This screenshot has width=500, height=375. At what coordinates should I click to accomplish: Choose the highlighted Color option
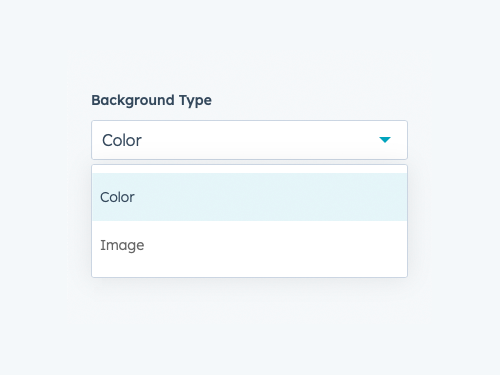249,197
